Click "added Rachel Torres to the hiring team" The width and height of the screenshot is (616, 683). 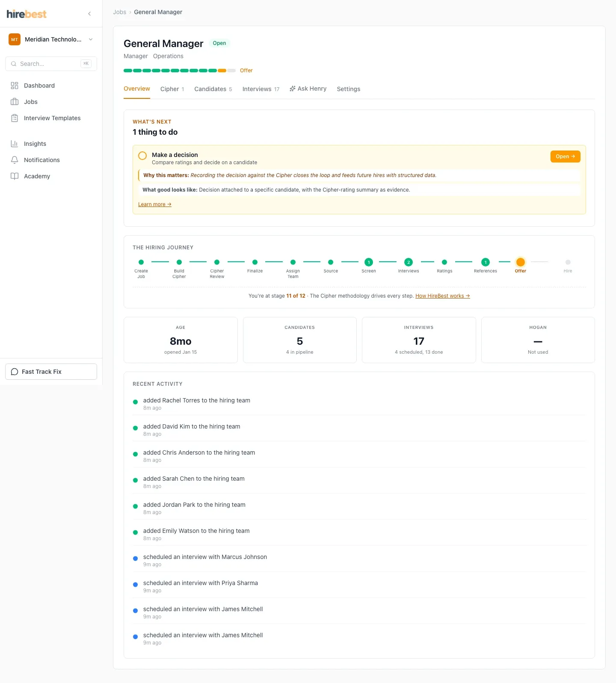(197, 400)
